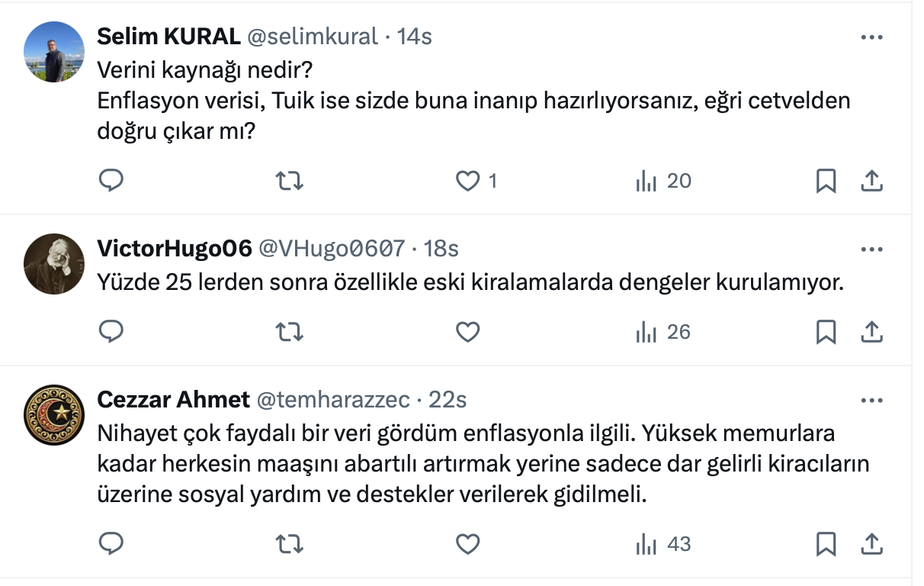The width and height of the screenshot is (924, 586).
Task: Reply to VictorHugo06's tweet
Action: 112,332
